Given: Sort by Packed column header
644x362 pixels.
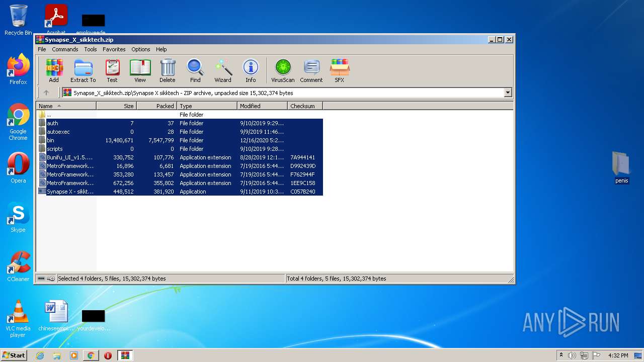Looking at the screenshot, I should pyautogui.click(x=156, y=106).
